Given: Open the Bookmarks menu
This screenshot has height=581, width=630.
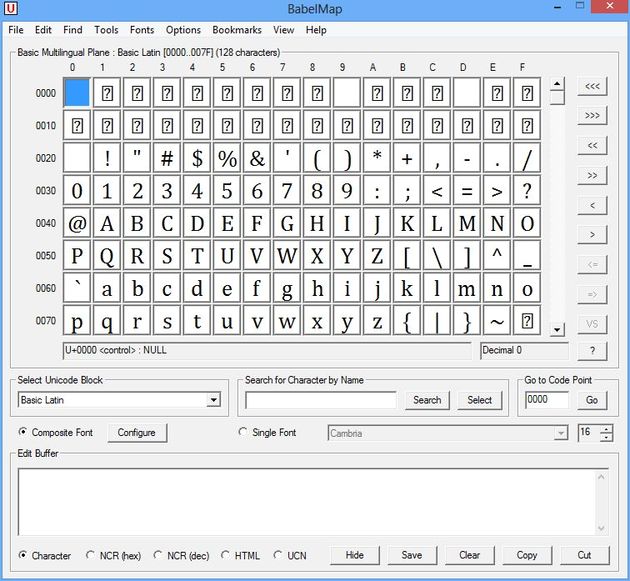Looking at the screenshot, I should click(237, 30).
